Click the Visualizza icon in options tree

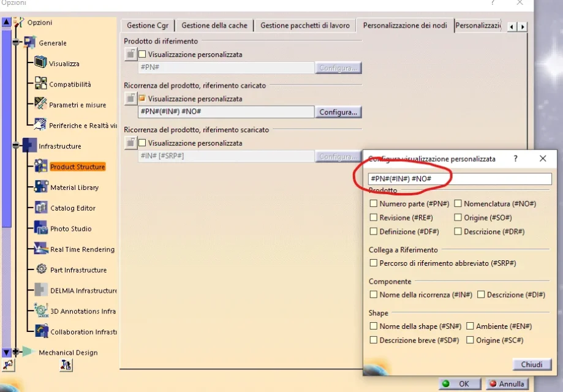[x=40, y=62]
